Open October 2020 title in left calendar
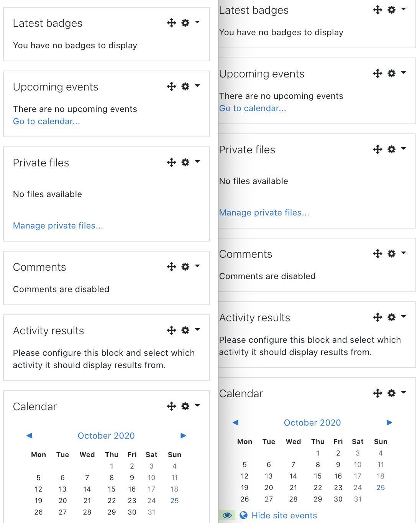420x523 pixels. click(106, 436)
